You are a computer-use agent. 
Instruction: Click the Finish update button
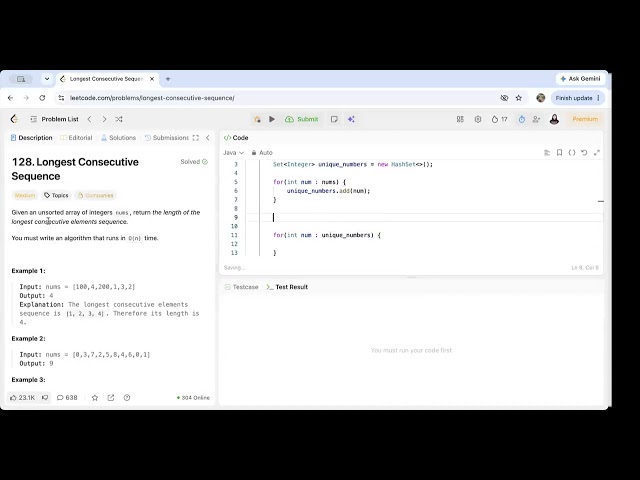click(x=578, y=98)
